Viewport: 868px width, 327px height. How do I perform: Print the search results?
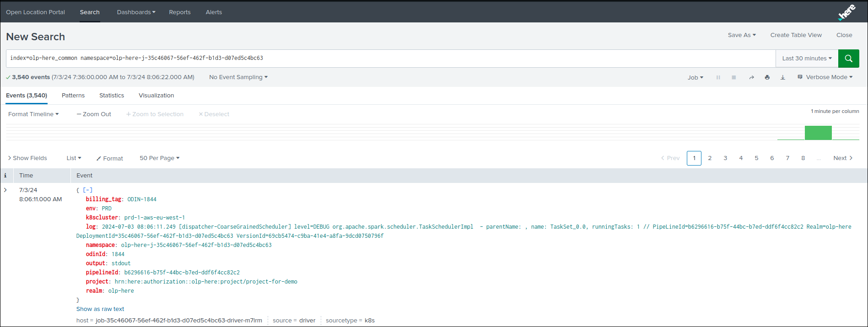(767, 78)
